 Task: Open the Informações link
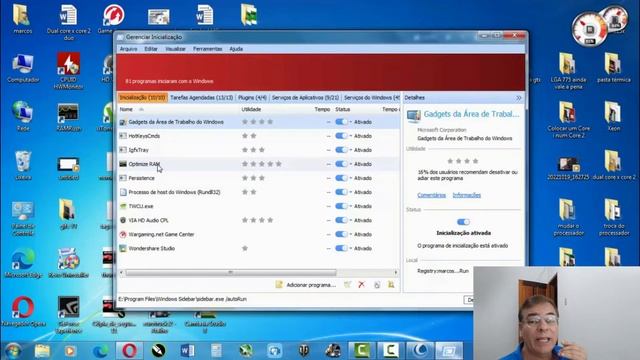tap(467, 195)
